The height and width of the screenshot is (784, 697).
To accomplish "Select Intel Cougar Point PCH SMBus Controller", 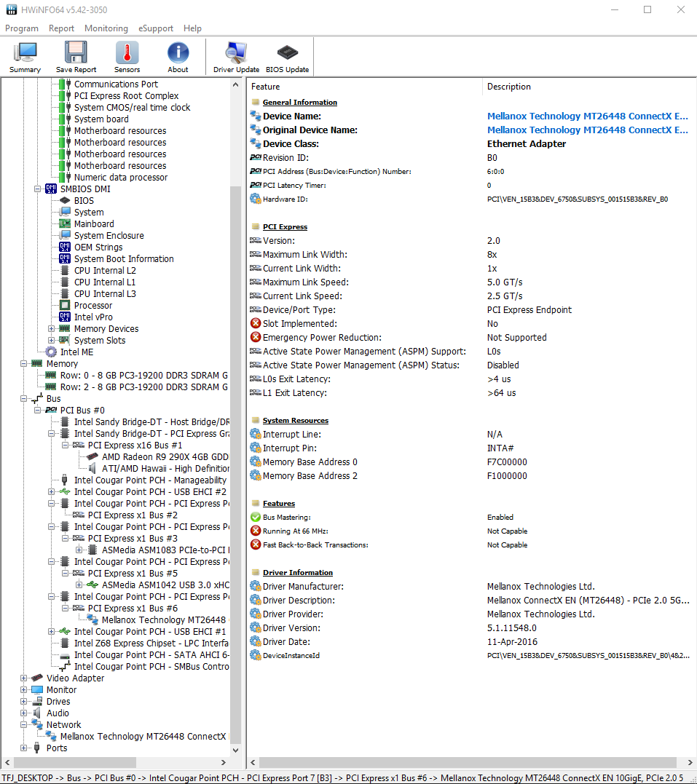I will (151, 667).
